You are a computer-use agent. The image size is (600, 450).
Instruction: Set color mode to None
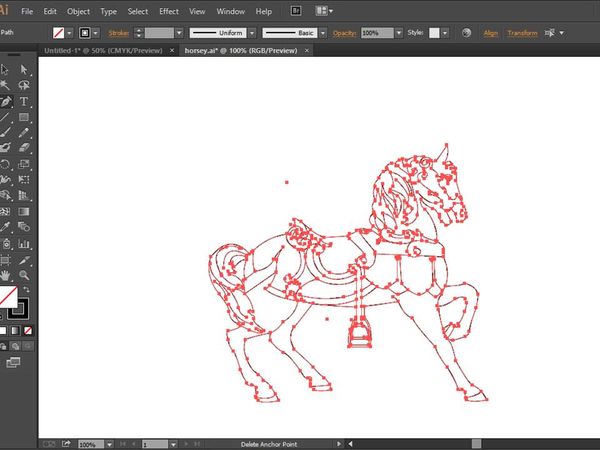pos(28,331)
